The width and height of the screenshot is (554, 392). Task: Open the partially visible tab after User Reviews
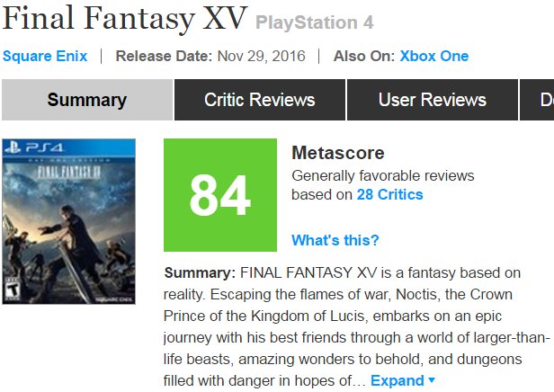point(546,100)
